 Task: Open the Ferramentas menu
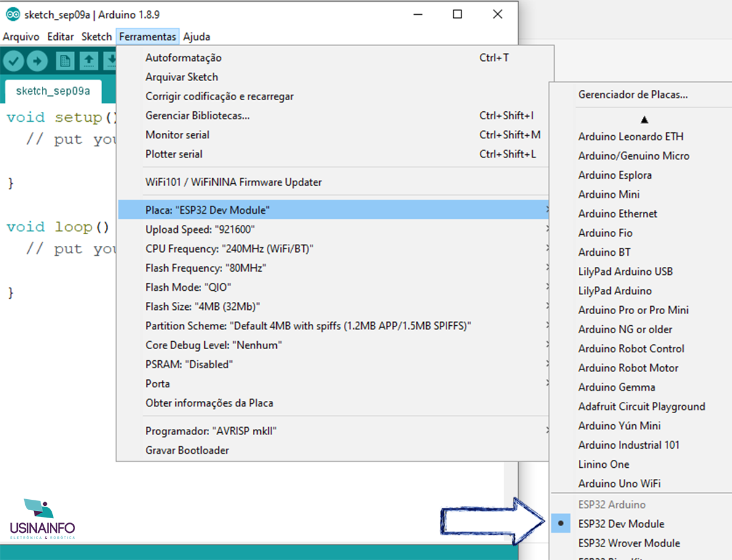(x=148, y=36)
